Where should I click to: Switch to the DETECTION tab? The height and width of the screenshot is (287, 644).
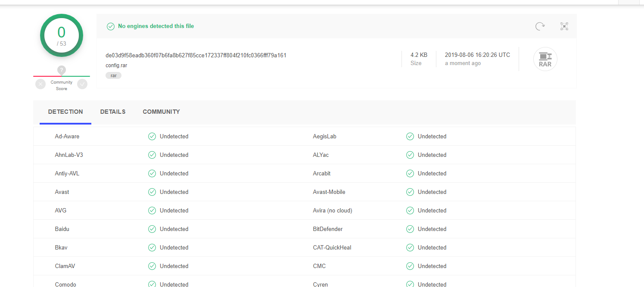(x=65, y=112)
